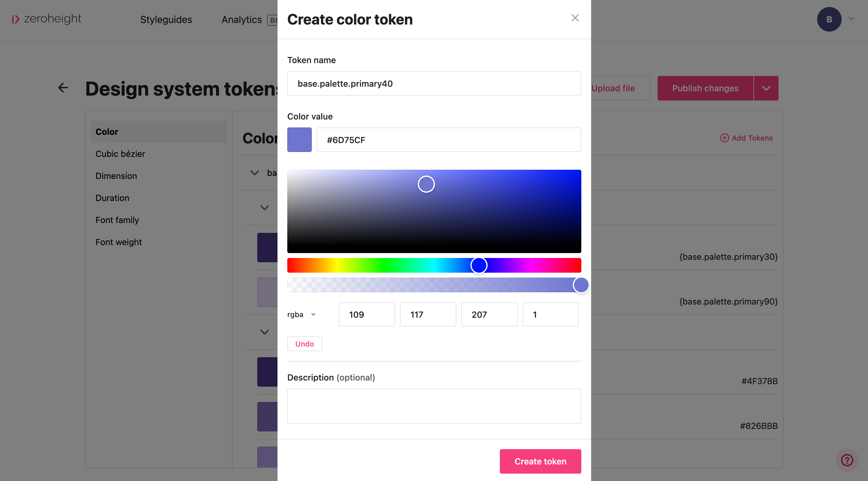This screenshot has width=868, height=481.
Task: Open the help question mark button
Action: [x=847, y=460]
